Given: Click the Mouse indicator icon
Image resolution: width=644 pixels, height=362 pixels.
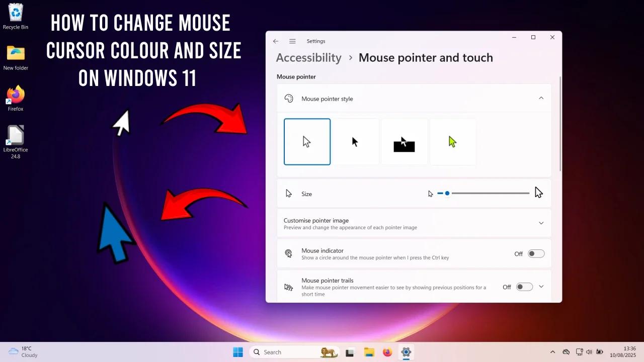Looking at the screenshot, I should point(288,253).
